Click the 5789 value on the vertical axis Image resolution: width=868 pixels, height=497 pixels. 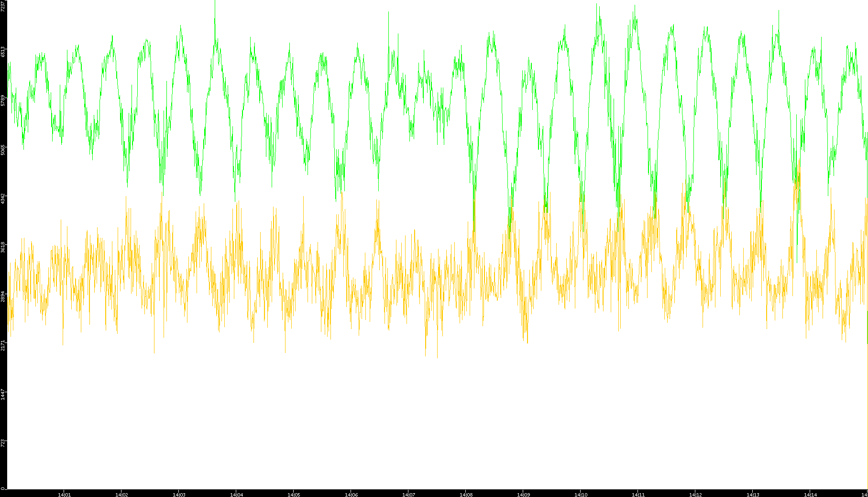pos(3,100)
